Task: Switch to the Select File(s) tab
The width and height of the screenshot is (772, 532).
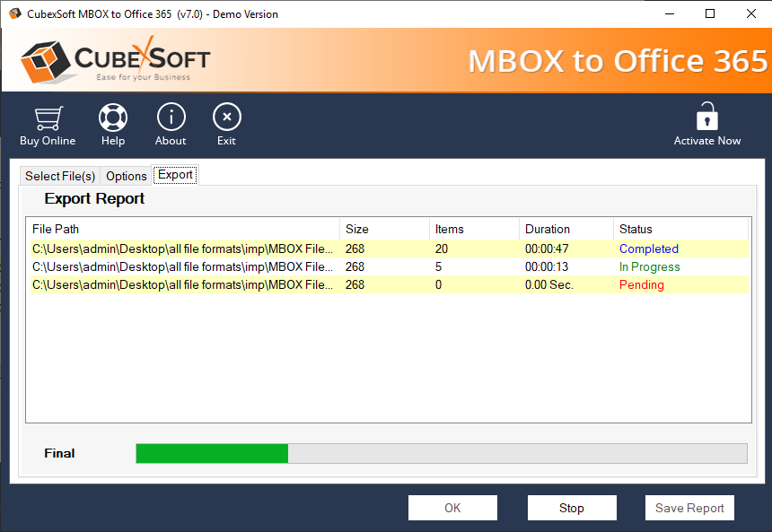Action: [x=60, y=176]
